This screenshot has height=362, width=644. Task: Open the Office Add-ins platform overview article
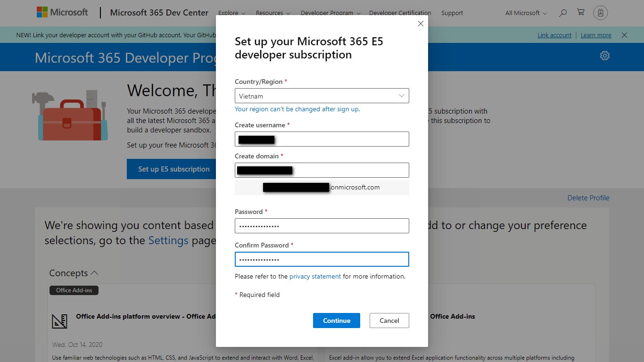146,316
